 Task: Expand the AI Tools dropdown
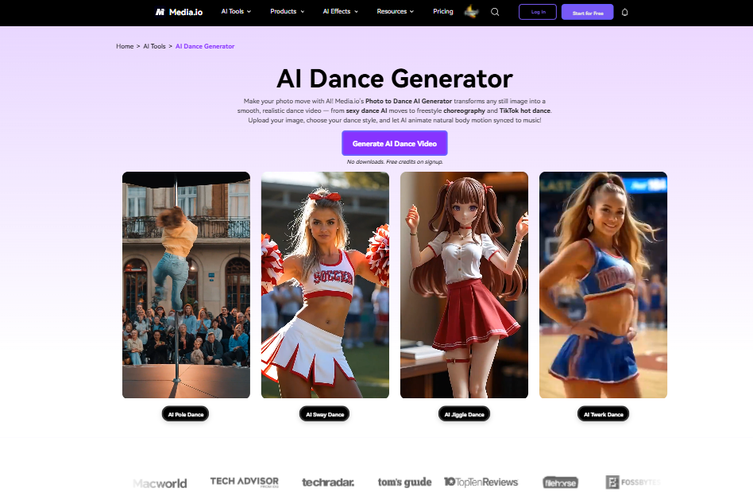tap(236, 12)
